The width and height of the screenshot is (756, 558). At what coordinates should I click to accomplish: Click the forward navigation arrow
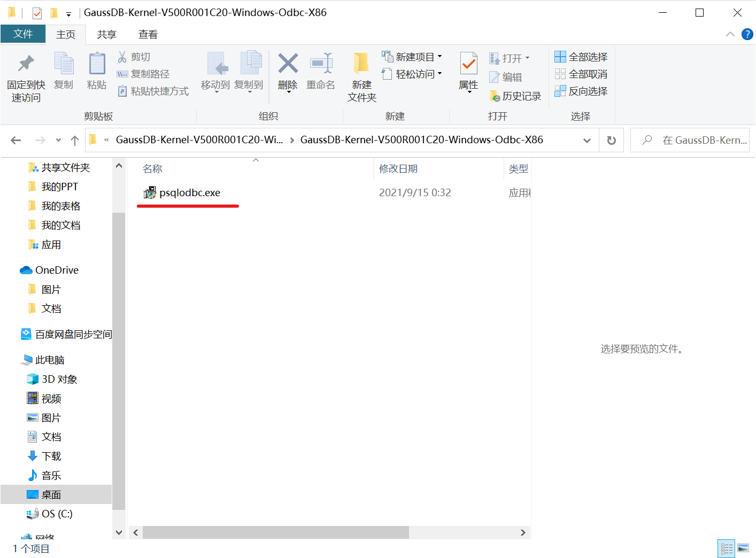point(40,140)
